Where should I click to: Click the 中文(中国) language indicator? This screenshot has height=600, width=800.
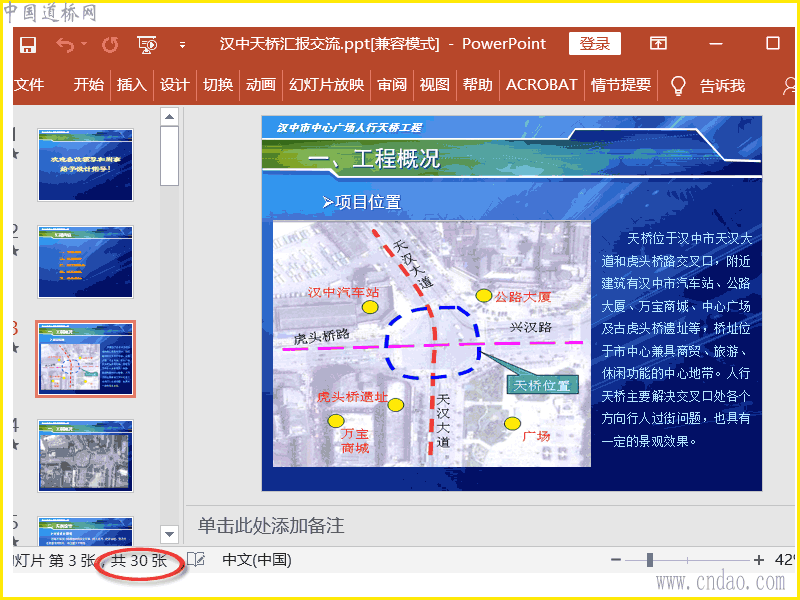(x=257, y=560)
